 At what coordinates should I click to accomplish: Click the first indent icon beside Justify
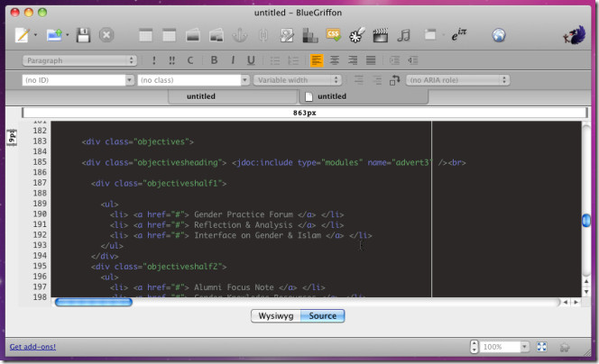tap(394, 60)
